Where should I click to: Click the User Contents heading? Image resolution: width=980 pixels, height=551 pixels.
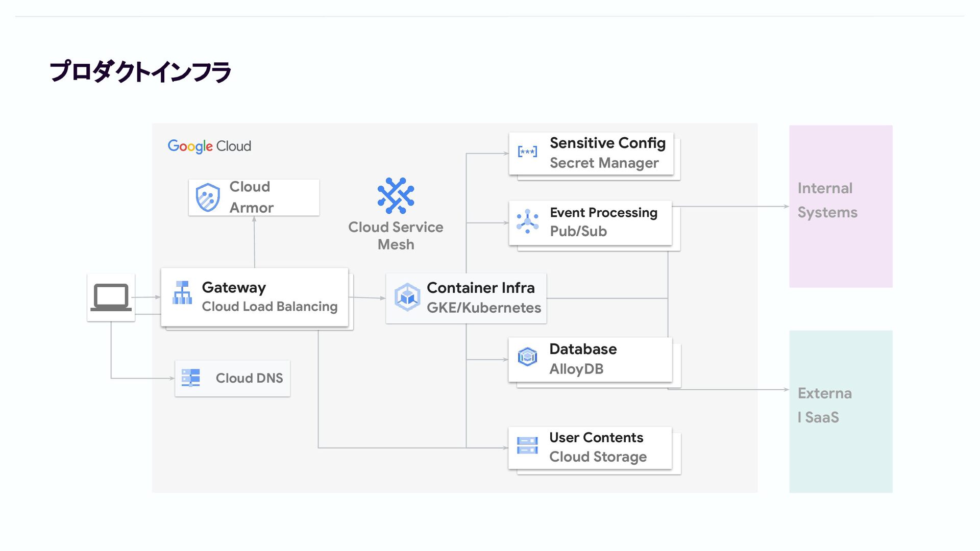pos(596,438)
